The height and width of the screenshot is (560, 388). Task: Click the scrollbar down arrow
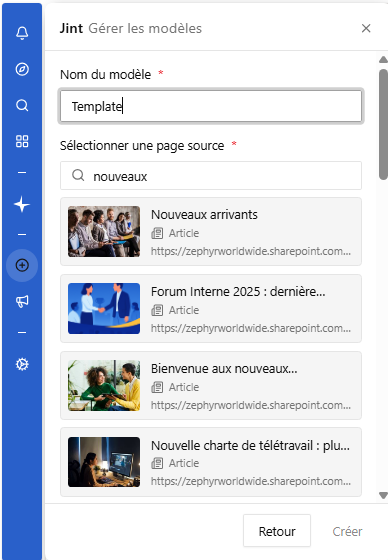[383, 495]
